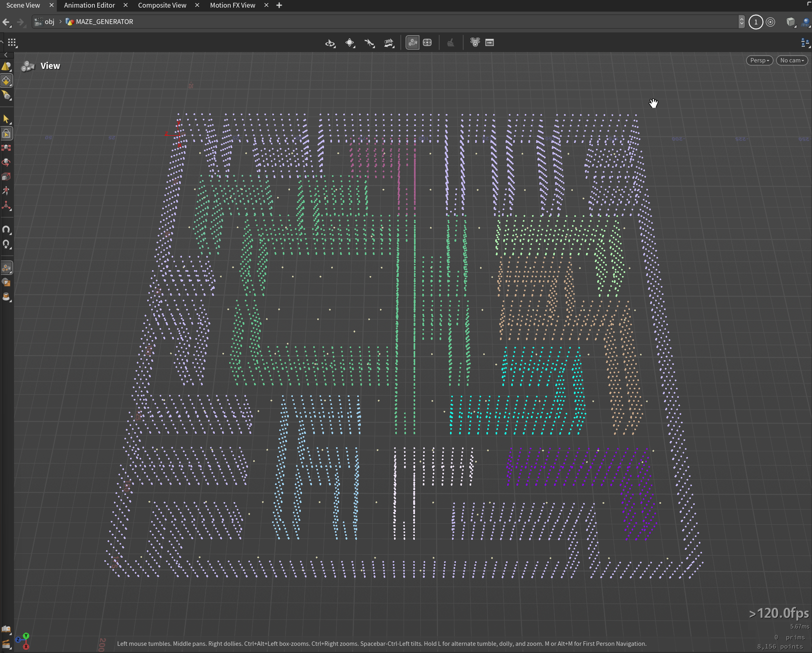This screenshot has height=653, width=812.
Task: Select the Dynamics selection mode icon
Action: point(6,95)
